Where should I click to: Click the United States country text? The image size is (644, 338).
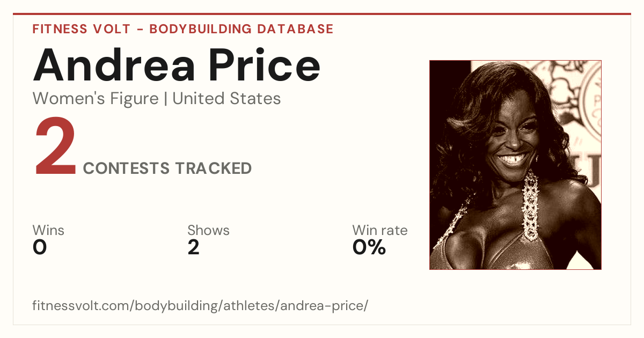(226, 99)
